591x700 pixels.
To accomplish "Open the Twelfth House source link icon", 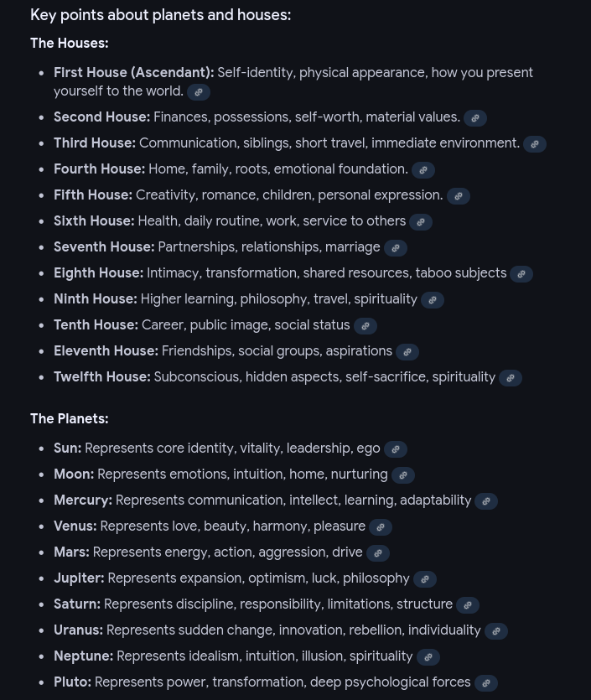I will coord(511,378).
